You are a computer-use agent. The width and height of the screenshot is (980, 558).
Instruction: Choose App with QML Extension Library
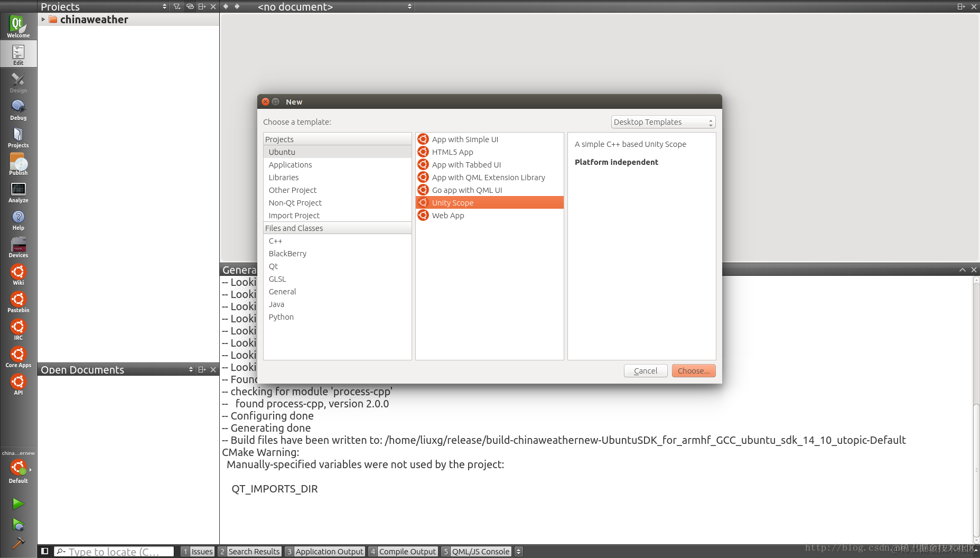[489, 177]
